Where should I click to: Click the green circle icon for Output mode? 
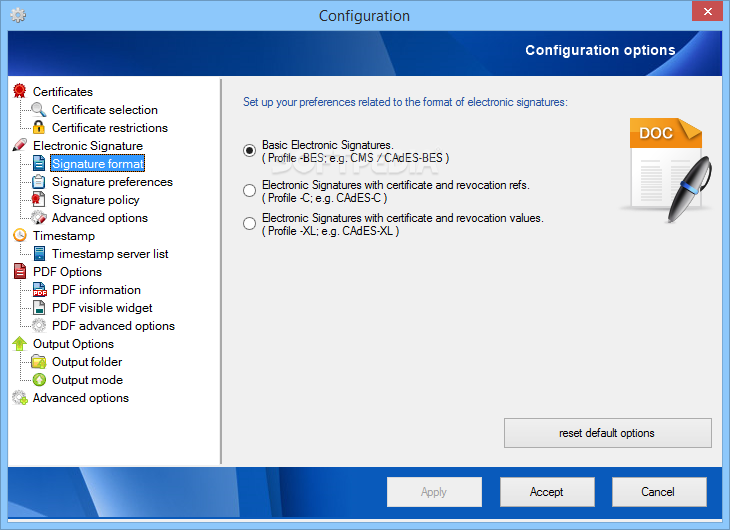(x=39, y=380)
